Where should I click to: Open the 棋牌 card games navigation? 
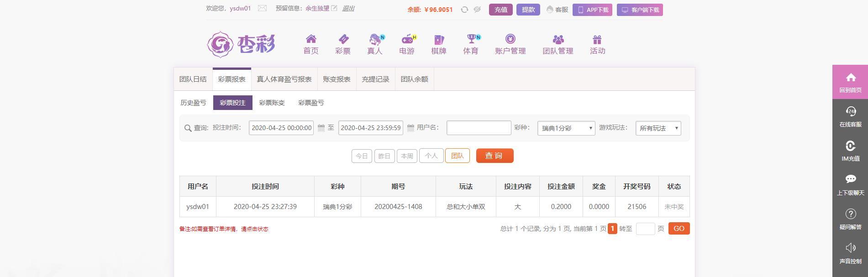pyautogui.click(x=439, y=45)
